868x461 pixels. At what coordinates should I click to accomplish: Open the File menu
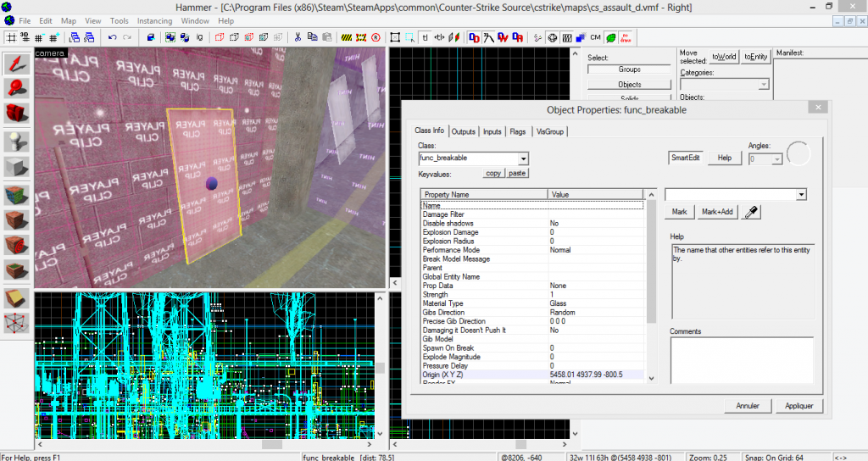[x=25, y=20]
